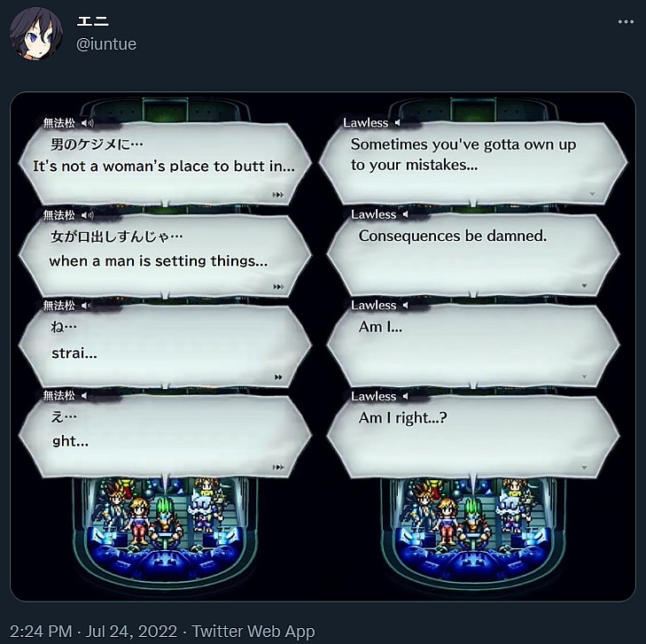This screenshot has width=646, height=644.
Task: Click fast-forward arrows in the "strai..." dialogue box
Action: (278, 377)
